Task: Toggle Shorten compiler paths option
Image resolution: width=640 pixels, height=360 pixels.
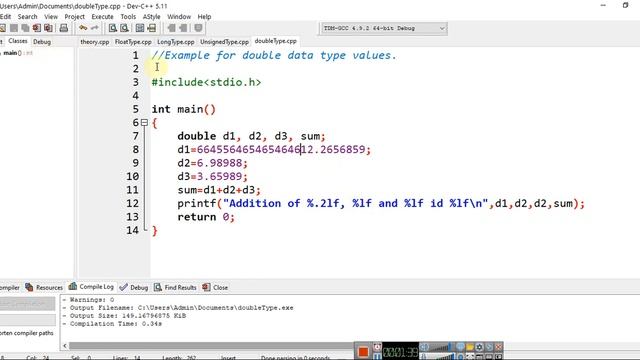Action: pyautogui.click(x=27, y=333)
